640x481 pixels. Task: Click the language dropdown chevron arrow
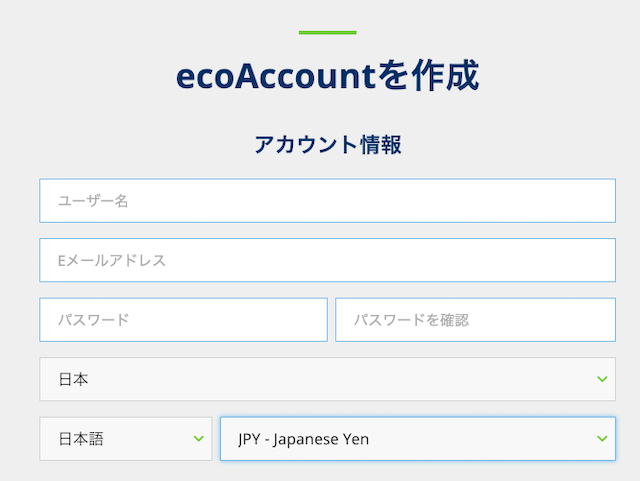pos(198,438)
